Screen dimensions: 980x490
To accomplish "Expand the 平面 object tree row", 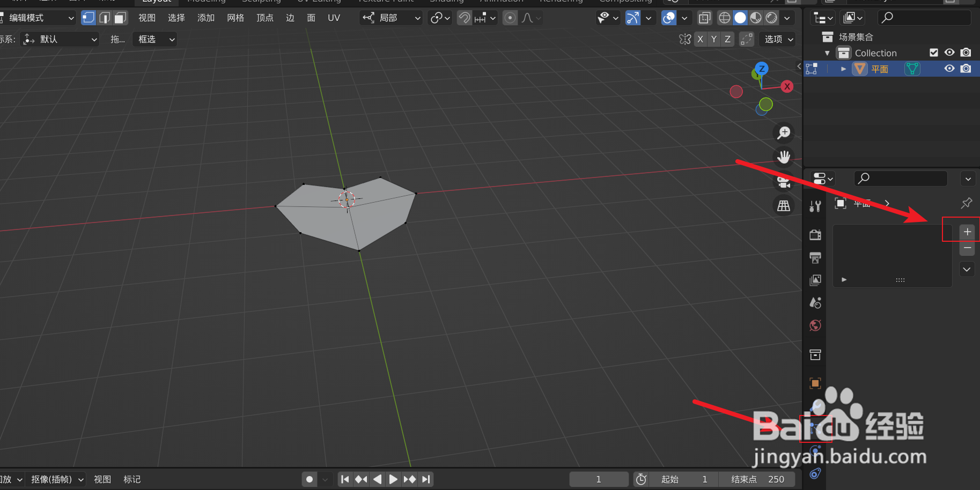I will pos(843,69).
